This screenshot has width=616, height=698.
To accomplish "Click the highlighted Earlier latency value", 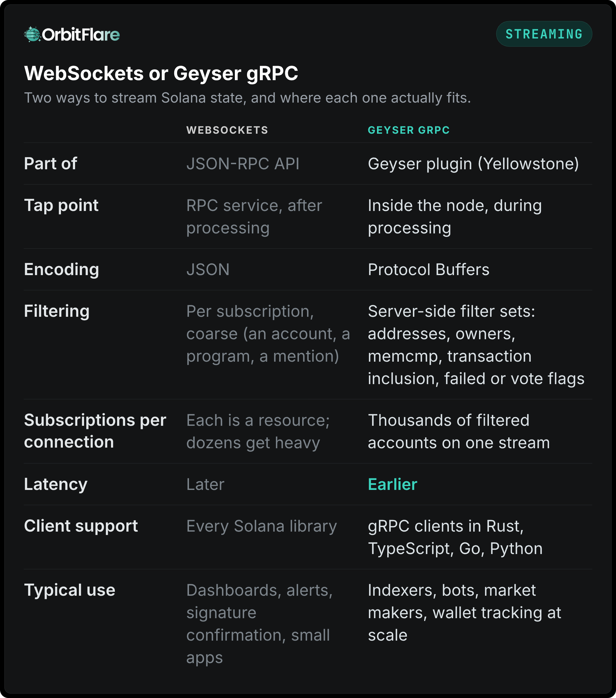I will coord(393,484).
